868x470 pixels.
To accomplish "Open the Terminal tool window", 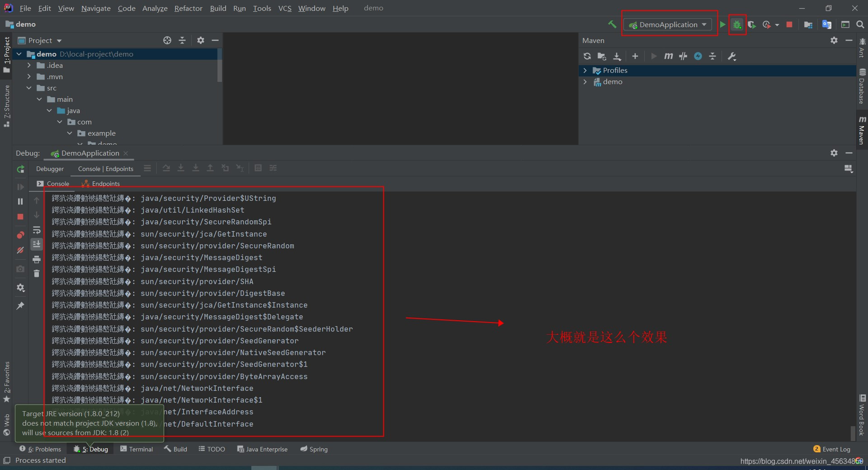I will pos(137,449).
